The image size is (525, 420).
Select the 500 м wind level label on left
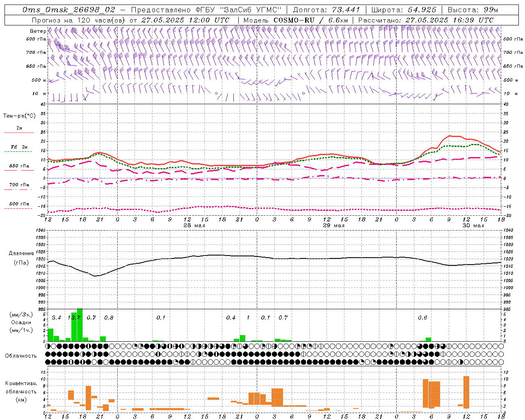tap(39, 80)
